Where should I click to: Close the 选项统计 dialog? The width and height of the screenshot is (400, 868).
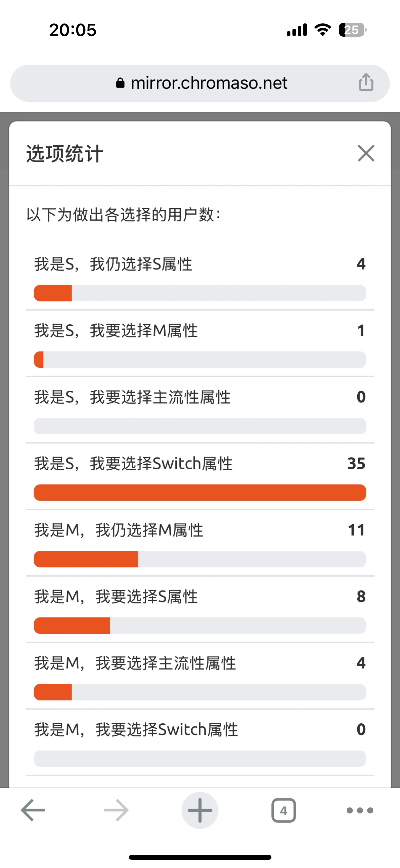(366, 153)
